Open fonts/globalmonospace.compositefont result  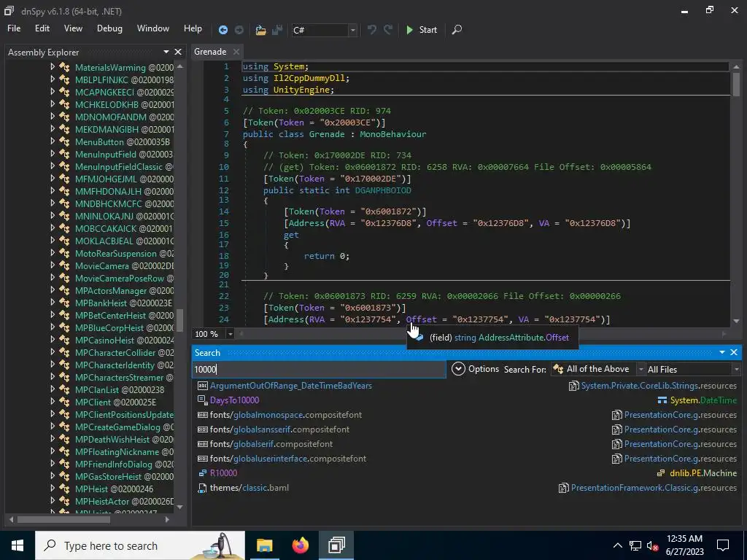point(286,415)
